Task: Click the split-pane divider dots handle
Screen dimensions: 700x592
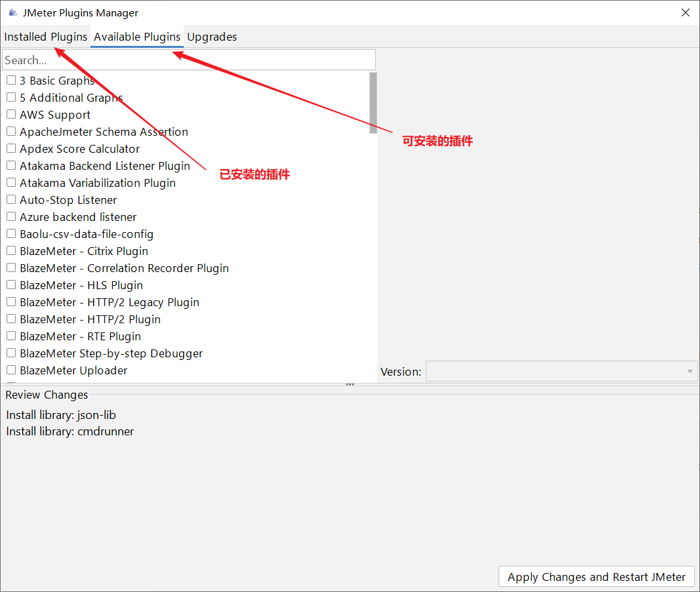Action: tap(350, 384)
